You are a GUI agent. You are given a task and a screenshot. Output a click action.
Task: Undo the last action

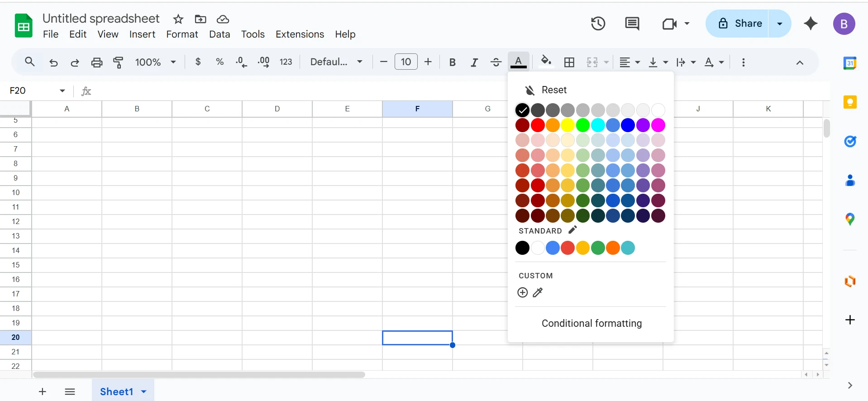tap(53, 62)
